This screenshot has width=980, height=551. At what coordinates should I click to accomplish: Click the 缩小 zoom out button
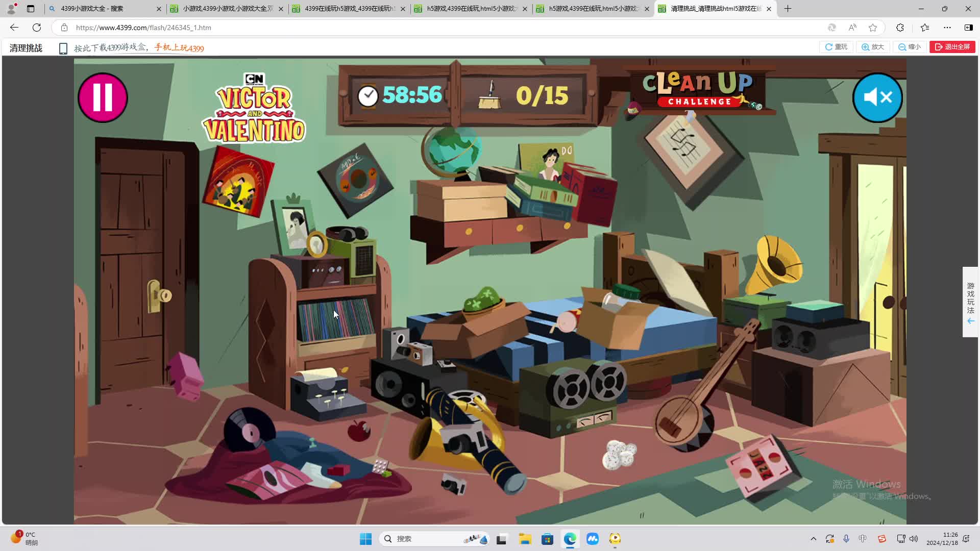point(910,47)
